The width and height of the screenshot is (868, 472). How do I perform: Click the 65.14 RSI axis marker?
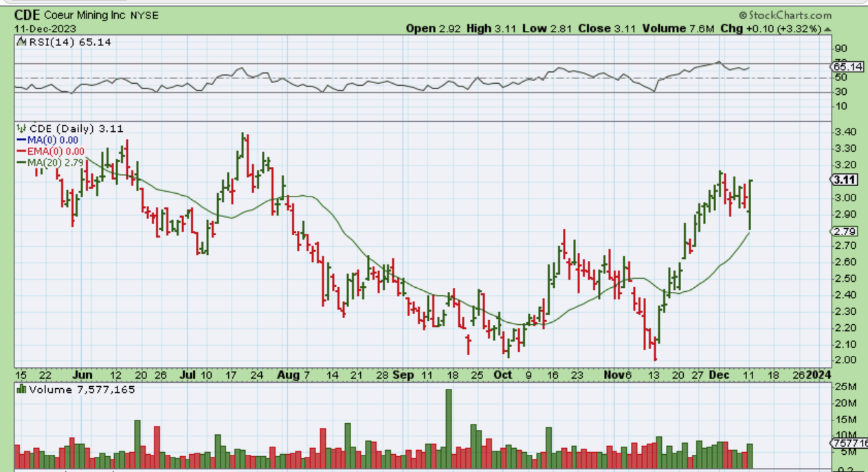847,66
